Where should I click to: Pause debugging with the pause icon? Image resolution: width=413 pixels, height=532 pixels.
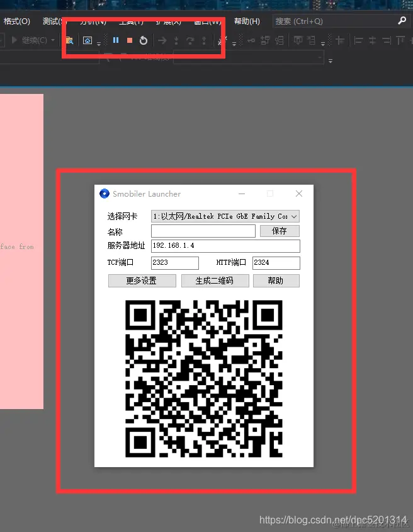click(x=116, y=40)
